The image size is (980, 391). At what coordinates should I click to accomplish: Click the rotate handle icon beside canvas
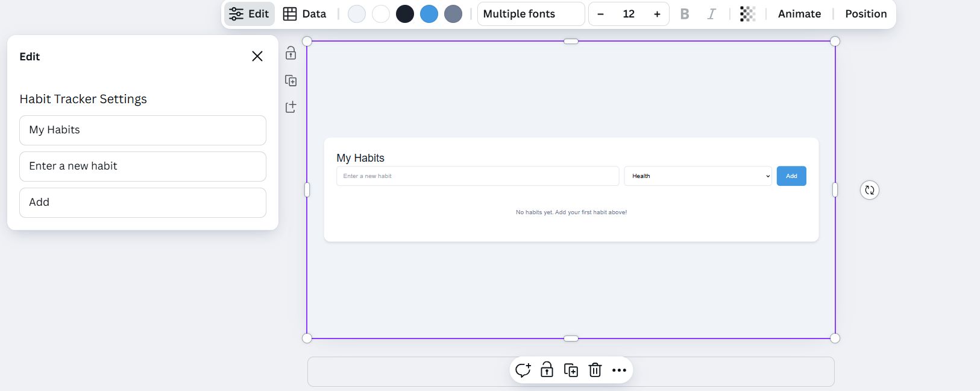pyautogui.click(x=869, y=190)
